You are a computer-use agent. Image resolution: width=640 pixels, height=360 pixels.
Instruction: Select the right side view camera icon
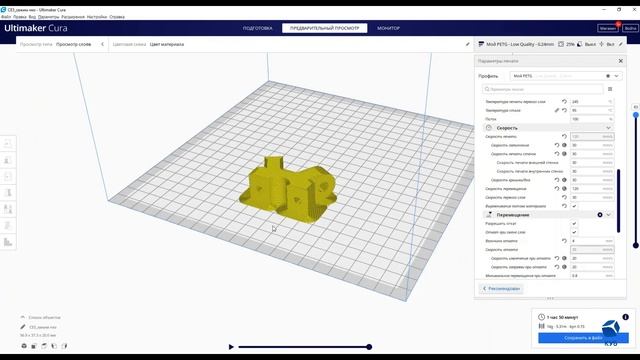click(x=64, y=346)
